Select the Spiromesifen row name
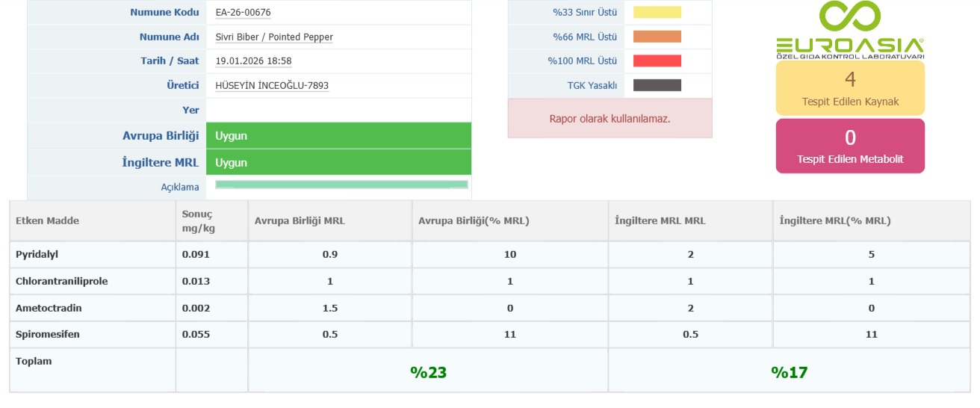This screenshot has height=408, width=980. [47, 335]
